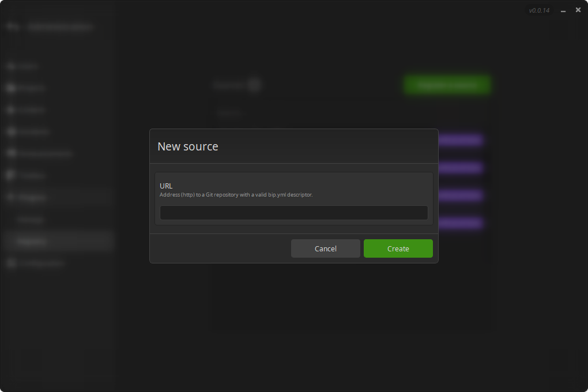Viewport: 588px width, 392px height.
Task: Click the blurred green button behind dialog
Action: 447,85
